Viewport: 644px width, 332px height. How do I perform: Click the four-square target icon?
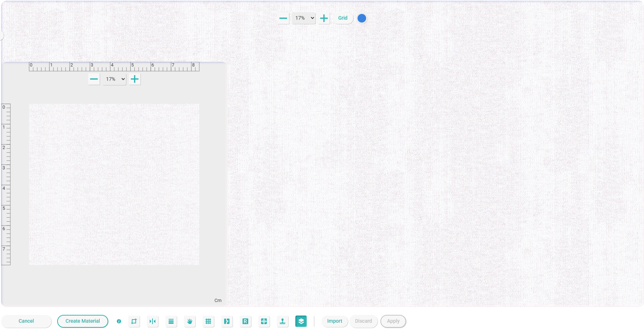[x=264, y=321]
